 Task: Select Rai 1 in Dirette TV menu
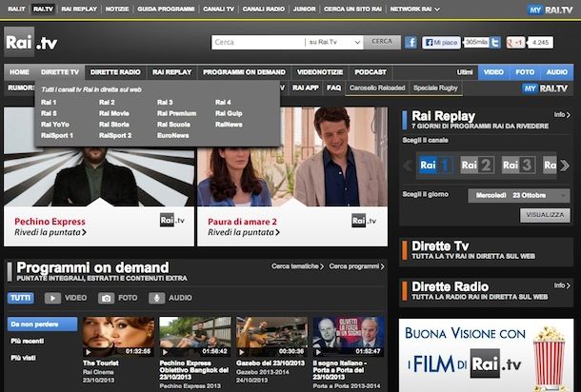[x=49, y=103]
